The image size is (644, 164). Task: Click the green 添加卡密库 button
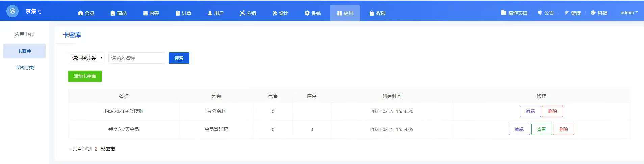pos(85,76)
